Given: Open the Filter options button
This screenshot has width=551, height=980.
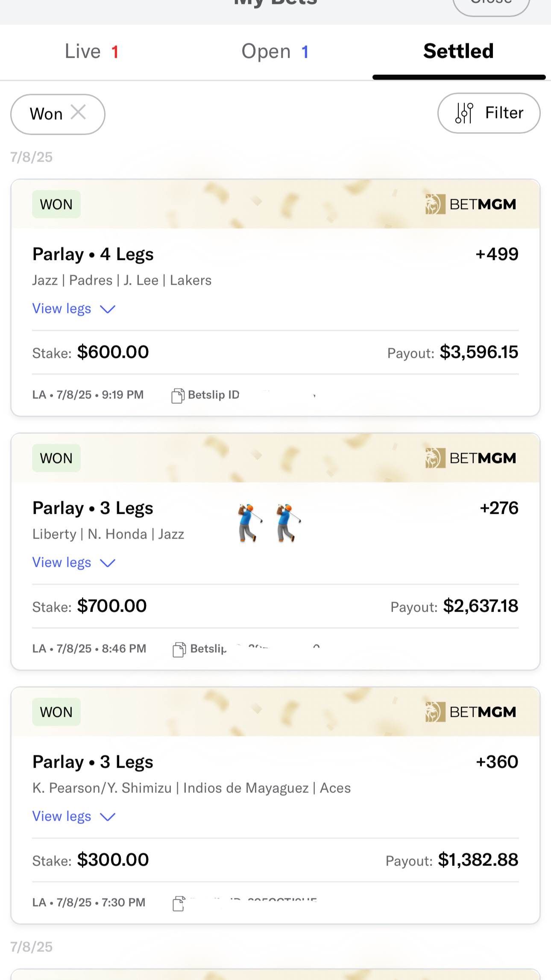Looking at the screenshot, I should click(489, 113).
